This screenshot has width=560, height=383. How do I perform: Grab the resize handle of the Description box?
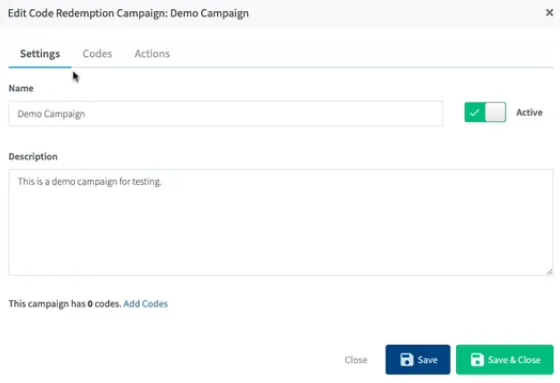[549, 272]
